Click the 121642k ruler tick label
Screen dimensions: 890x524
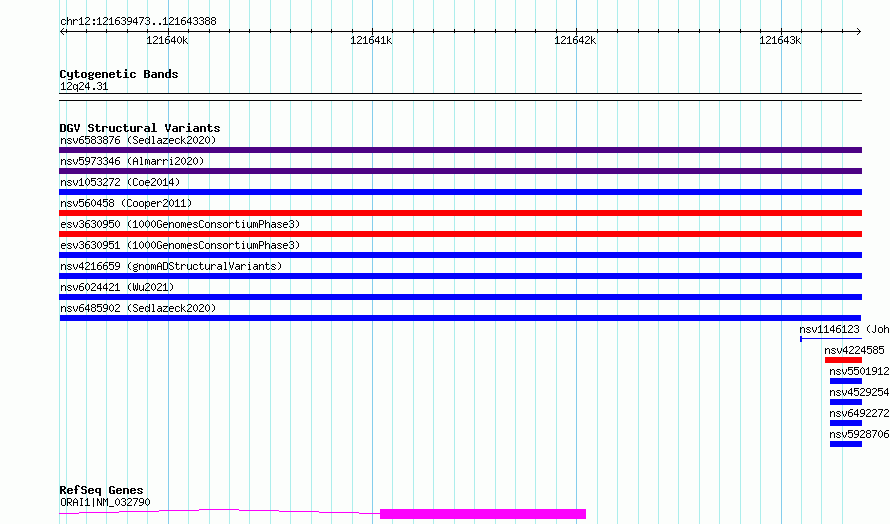point(575,40)
